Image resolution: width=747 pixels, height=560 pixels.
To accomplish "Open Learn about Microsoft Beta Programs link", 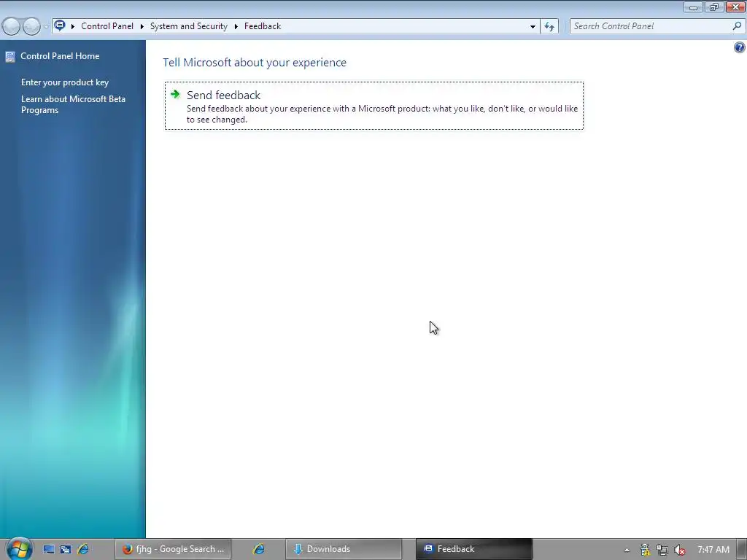I will pos(74,104).
